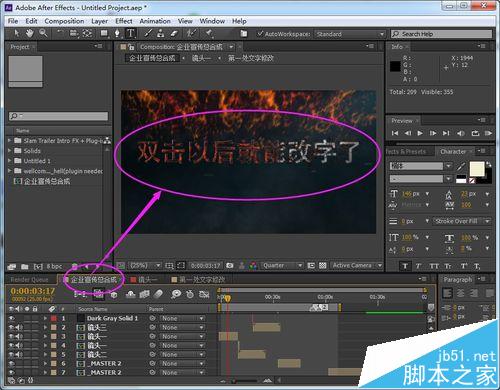Image resolution: width=500 pixels, height=390 pixels.
Task: Select 企业宣传总合成 in Project panel
Action: coord(47,181)
